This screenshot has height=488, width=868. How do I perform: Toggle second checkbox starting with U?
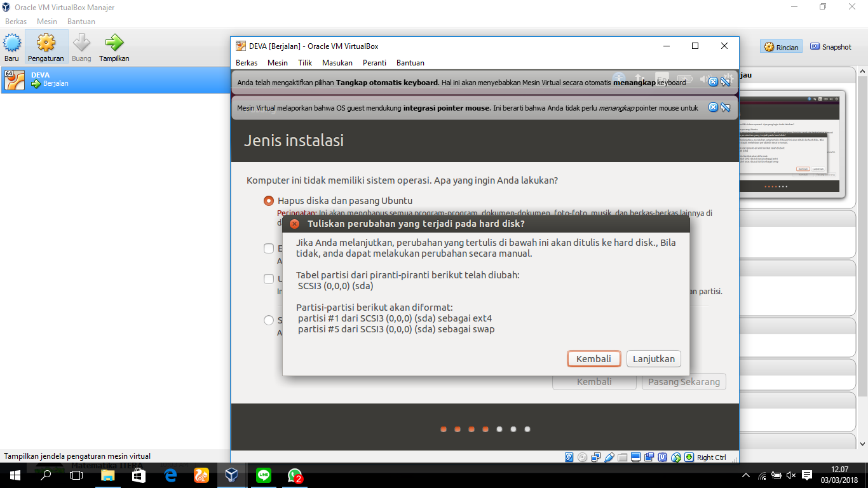pyautogui.click(x=269, y=279)
